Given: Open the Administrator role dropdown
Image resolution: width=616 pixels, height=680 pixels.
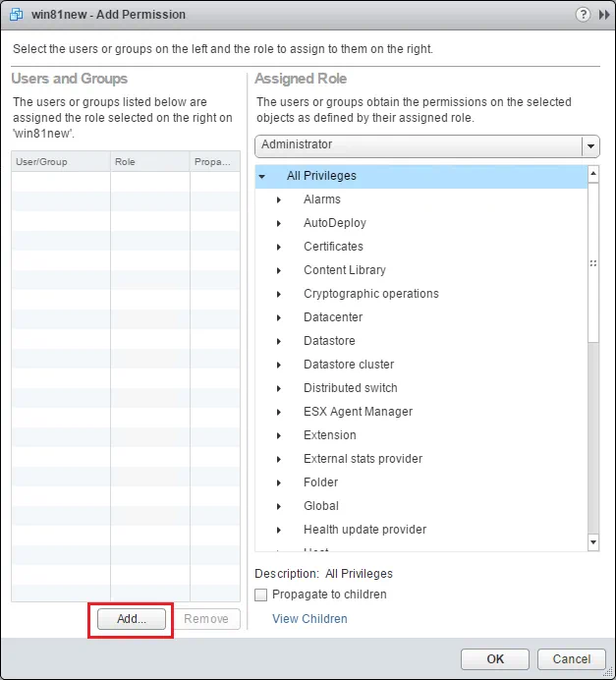Looking at the screenshot, I should (590, 145).
